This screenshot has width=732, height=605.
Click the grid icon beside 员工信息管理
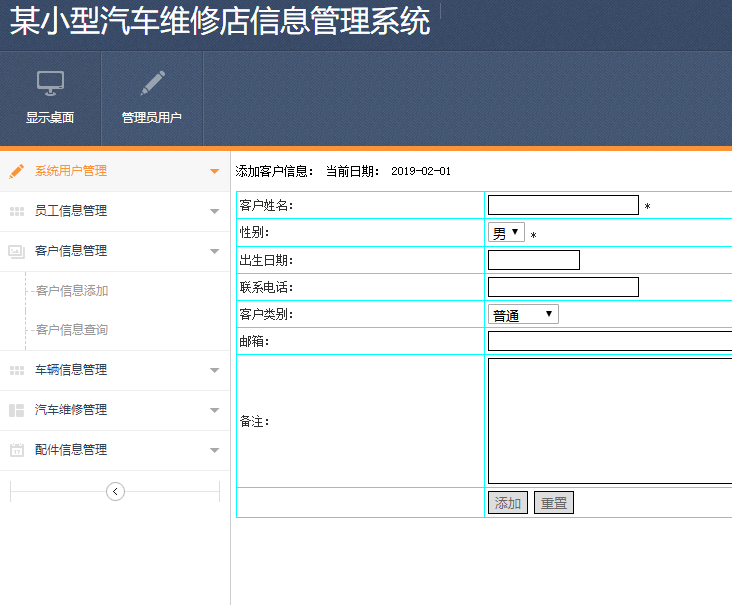pyautogui.click(x=17, y=211)
